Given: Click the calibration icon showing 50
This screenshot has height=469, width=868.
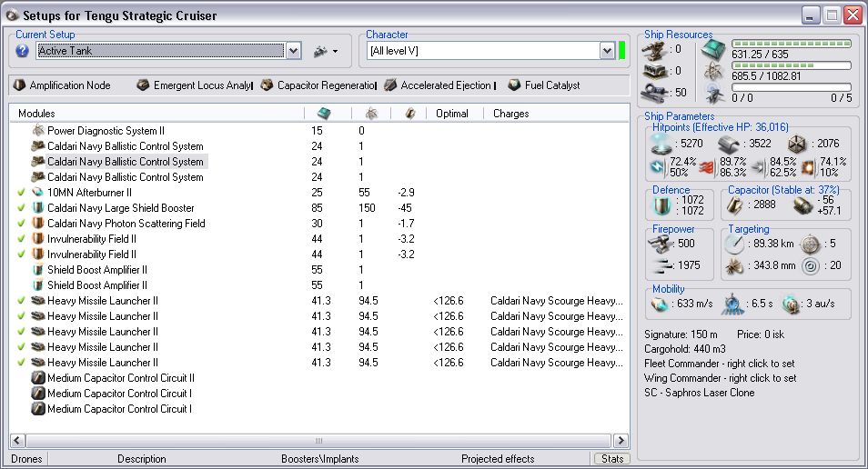Looking at the screenshot, I should click(654, 93).
